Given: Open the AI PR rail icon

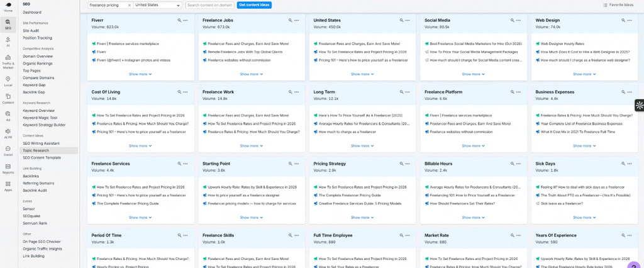Looking at the screenshot, I should (8, 133).
